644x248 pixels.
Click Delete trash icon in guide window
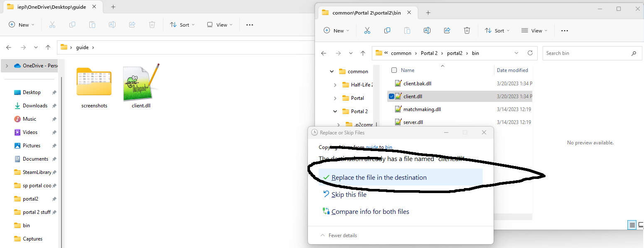152,25
